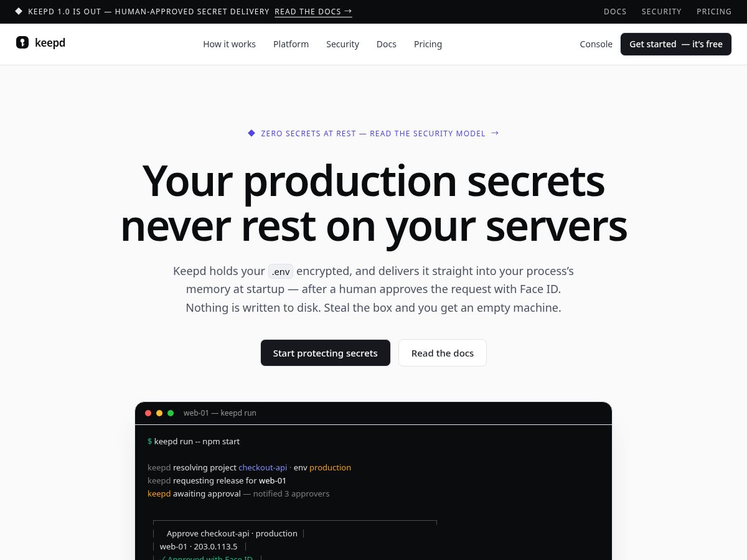Click the keepd keyhole logo icon
747x560 pixels.
point(22,42)
